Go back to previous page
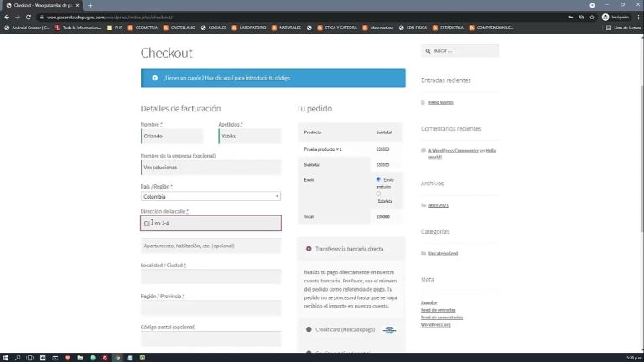 pos(7,16)
